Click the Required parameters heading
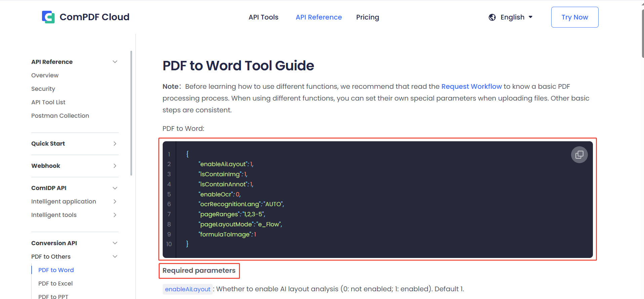 (199, 270)
